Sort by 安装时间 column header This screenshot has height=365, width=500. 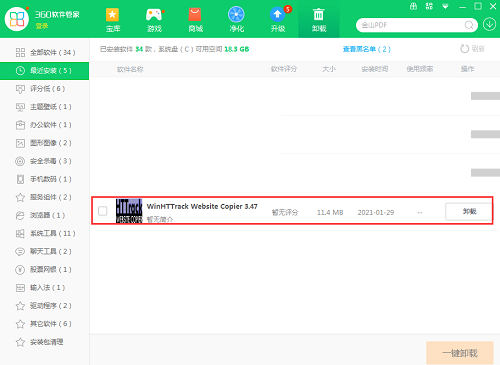(375, 69)
